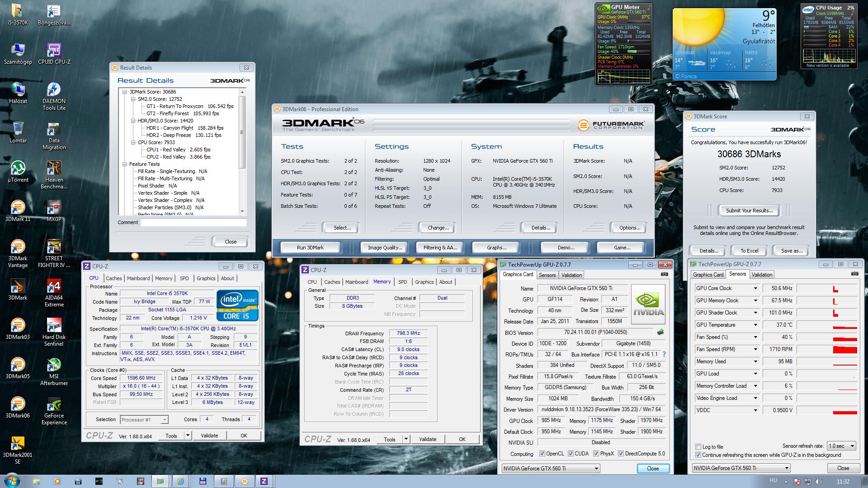
Task: Enable Log to file in GPU-Z Sensors
Action: click(698, 447)
